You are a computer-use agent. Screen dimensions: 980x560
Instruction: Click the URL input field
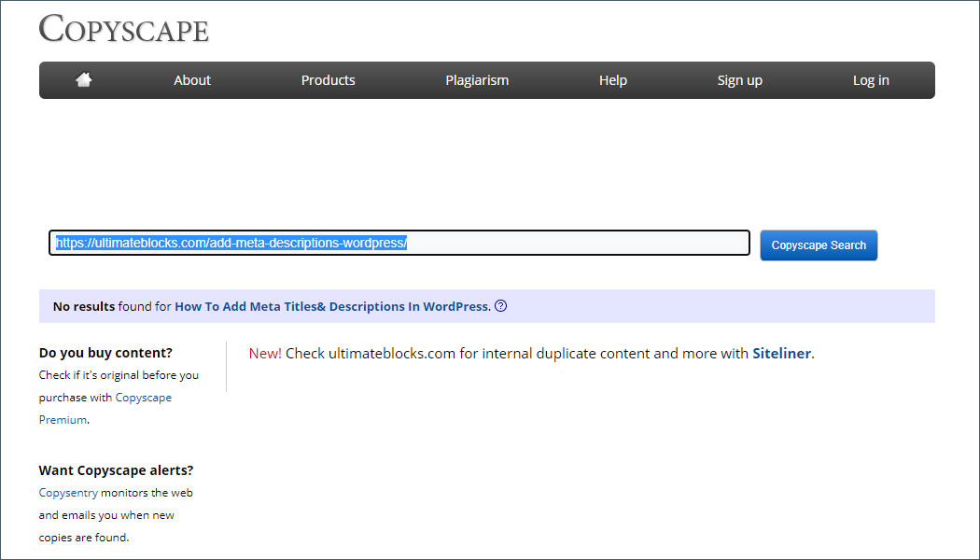tap(399, 243)
